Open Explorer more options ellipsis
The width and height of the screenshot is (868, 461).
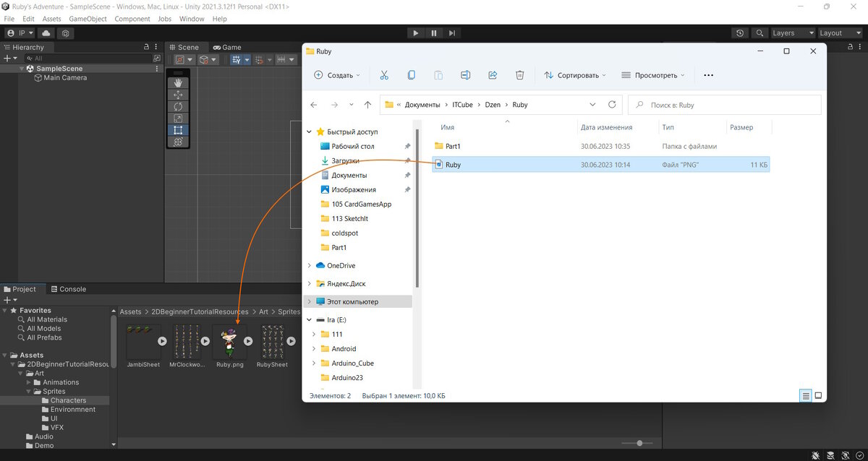(x=709, y=75)
